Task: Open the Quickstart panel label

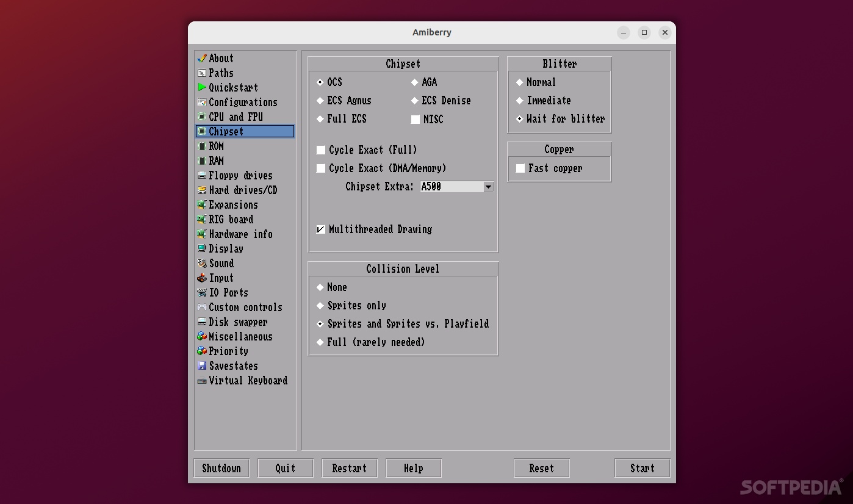Action: [x=233, y=88]
